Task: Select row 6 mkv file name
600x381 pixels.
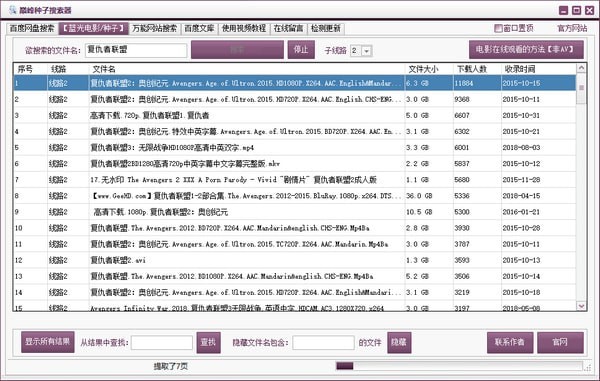Action: 185,164
